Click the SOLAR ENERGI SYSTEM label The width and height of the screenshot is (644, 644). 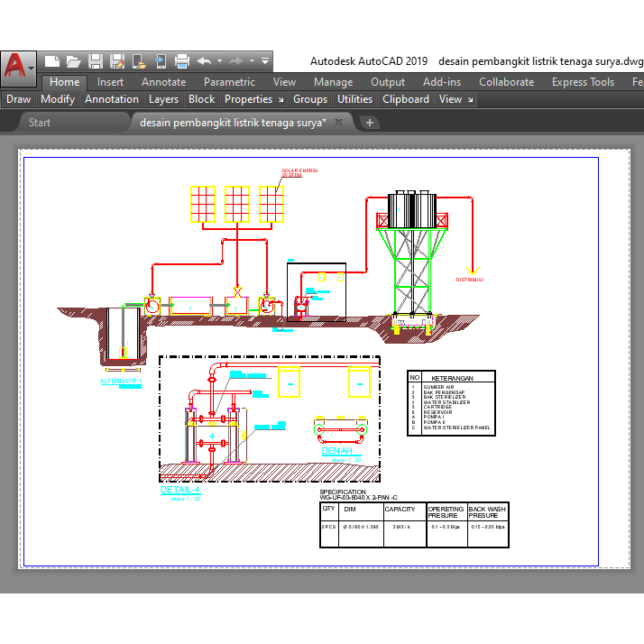point(299,173)
